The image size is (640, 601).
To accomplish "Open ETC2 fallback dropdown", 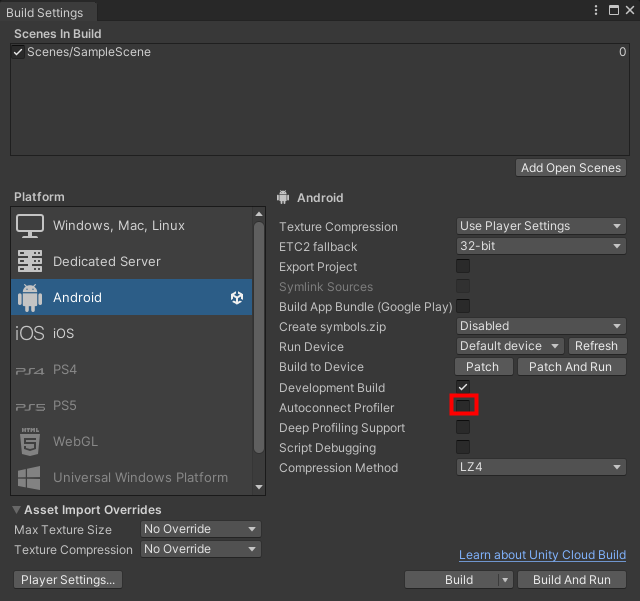I will pyautogui.click(x=541, y=246).
